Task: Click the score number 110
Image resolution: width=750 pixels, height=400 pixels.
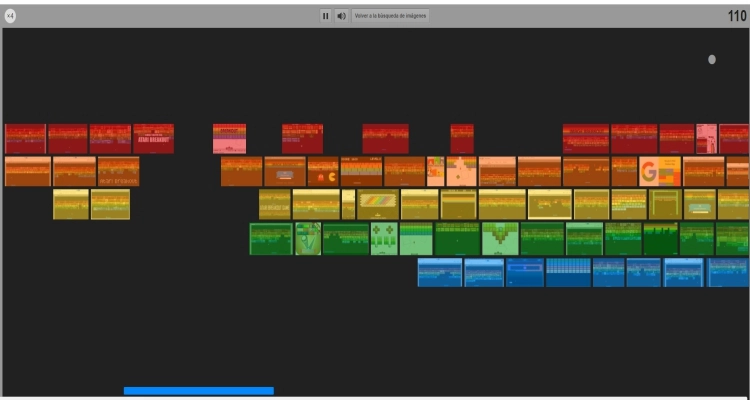Action: tap(736, 16)
